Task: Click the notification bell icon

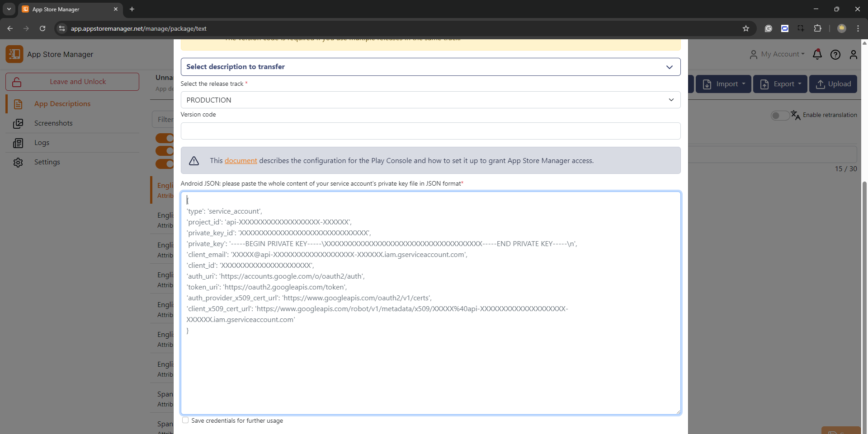Action: pos(817,55)
